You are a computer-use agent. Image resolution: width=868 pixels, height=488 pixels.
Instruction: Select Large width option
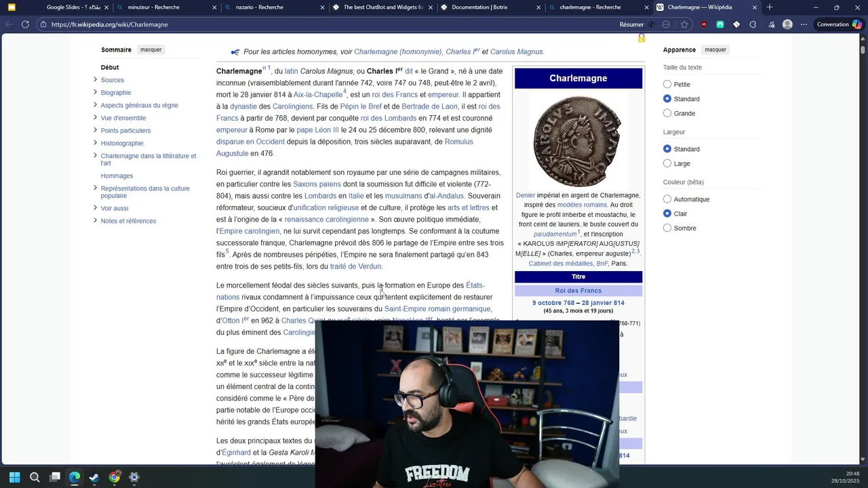pos(667,163)
